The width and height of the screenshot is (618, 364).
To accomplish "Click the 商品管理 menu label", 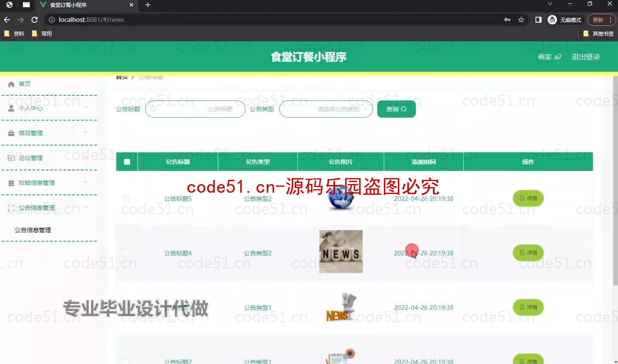I will tap(30, 133).
